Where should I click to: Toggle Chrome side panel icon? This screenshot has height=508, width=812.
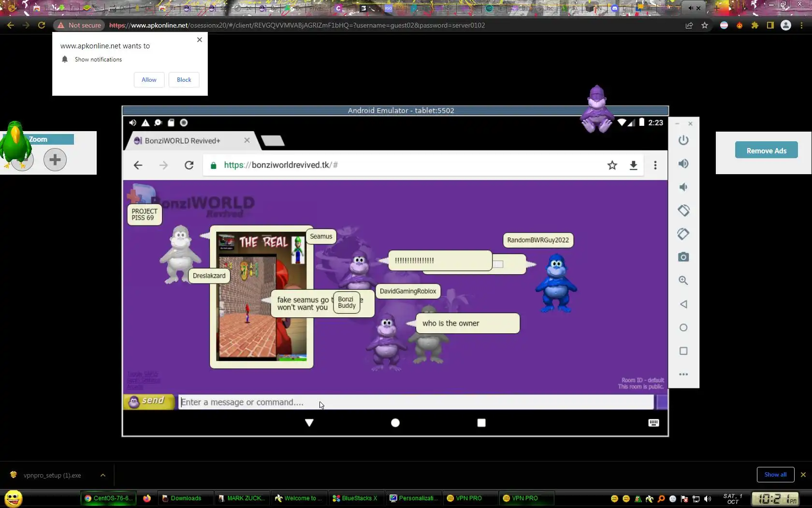(770, 25)
